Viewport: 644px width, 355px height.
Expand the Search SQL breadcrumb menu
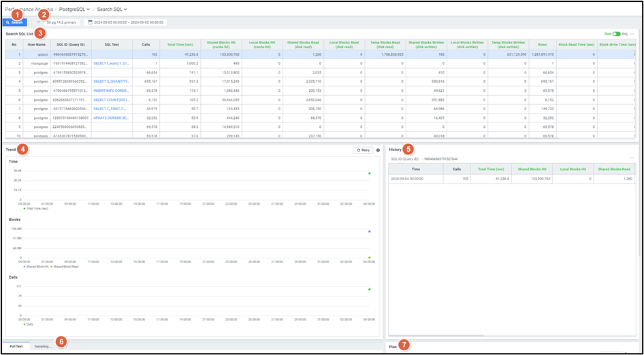click(112, 9)
